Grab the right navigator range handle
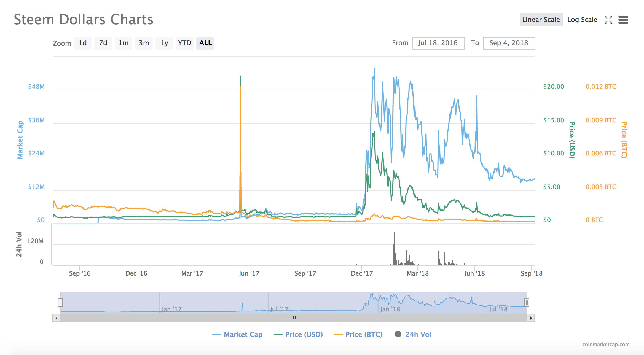Image resolution: width=644 pixels, height=355 pixels. [527, 303]
